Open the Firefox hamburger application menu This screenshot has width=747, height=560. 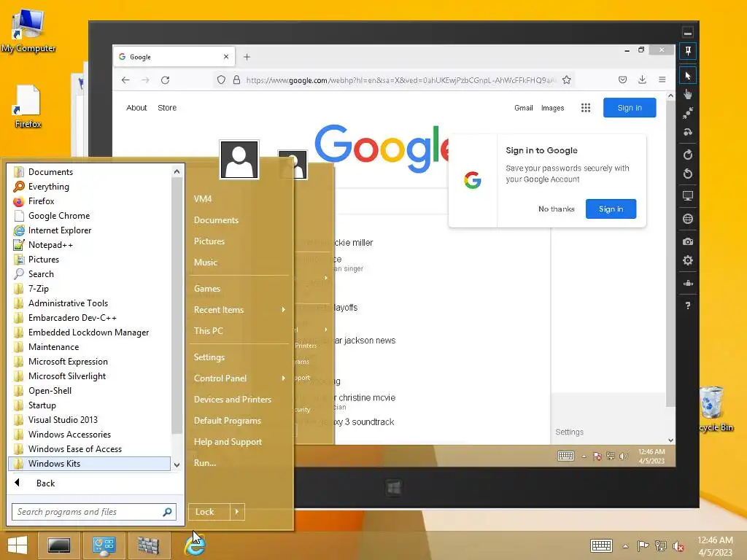tap(662, 79)
